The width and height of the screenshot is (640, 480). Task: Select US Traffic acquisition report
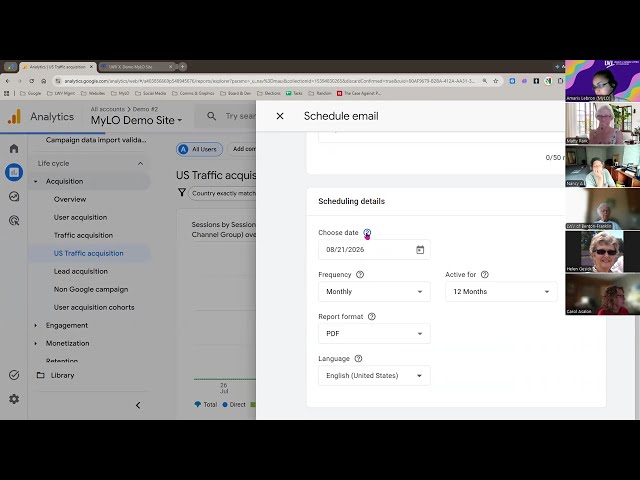tap(89, 253)
